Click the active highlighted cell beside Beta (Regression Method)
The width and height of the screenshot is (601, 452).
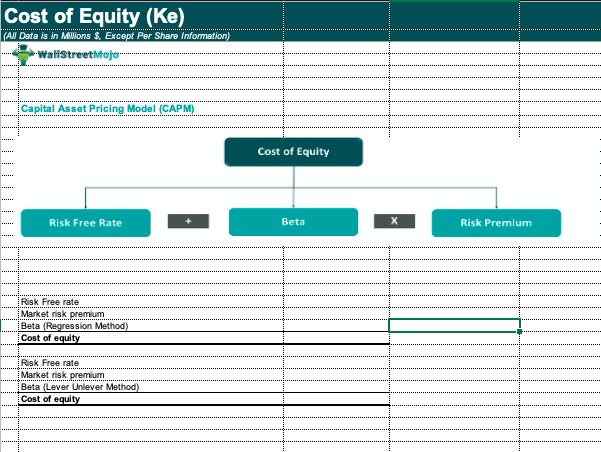coord(454,325)
